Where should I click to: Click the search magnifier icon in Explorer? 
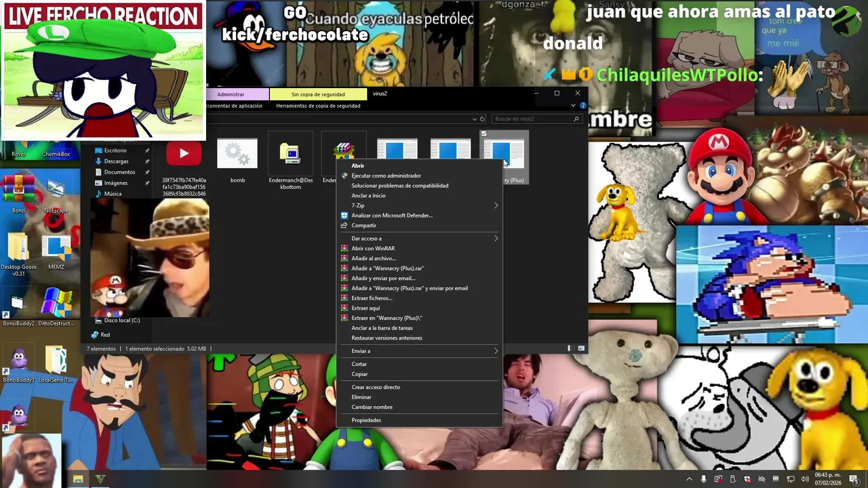[576, 119]
